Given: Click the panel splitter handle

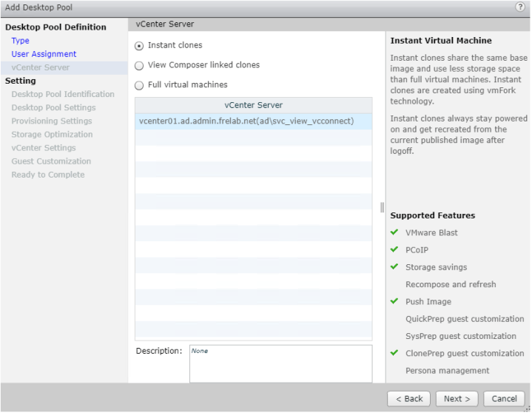Looking at the screenshot, I should click(383, 207).
